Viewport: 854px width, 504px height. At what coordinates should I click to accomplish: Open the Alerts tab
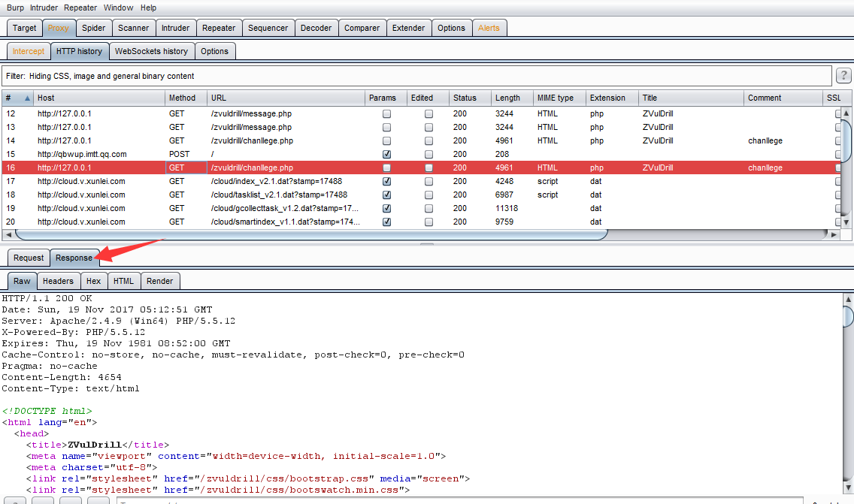point(489,28)
